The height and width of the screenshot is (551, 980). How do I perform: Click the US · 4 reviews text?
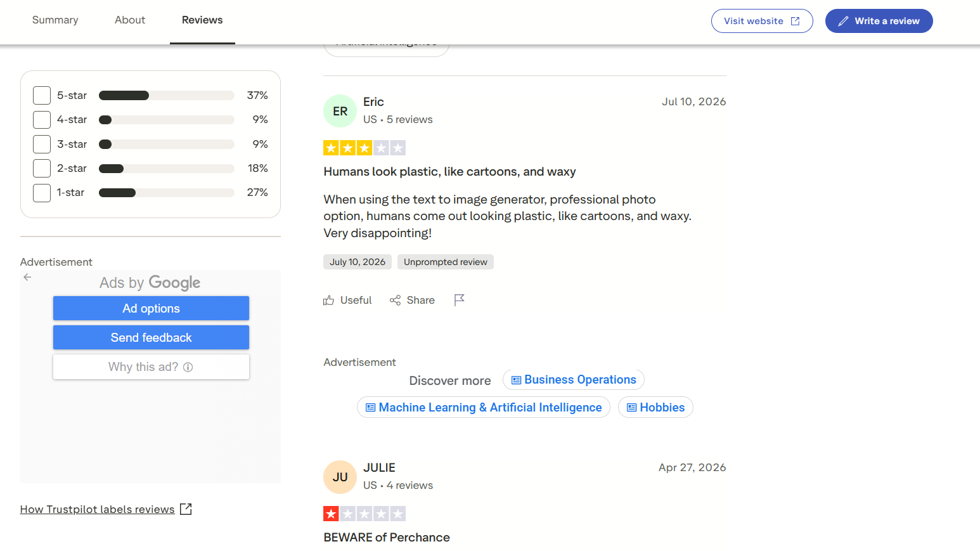click(x=398, y=486)
